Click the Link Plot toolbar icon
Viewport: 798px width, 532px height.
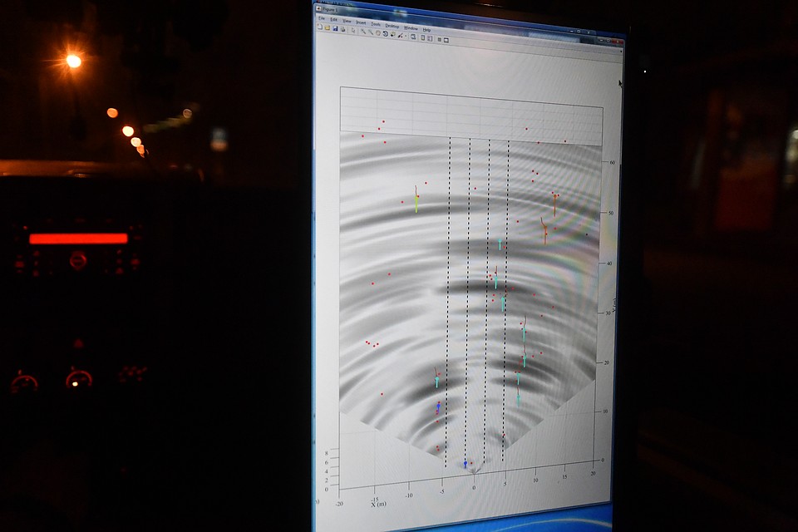(x=414, y=37)
